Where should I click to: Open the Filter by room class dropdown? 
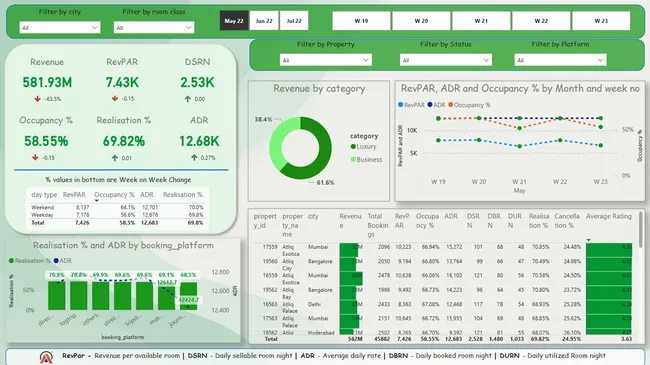(154, 28)
